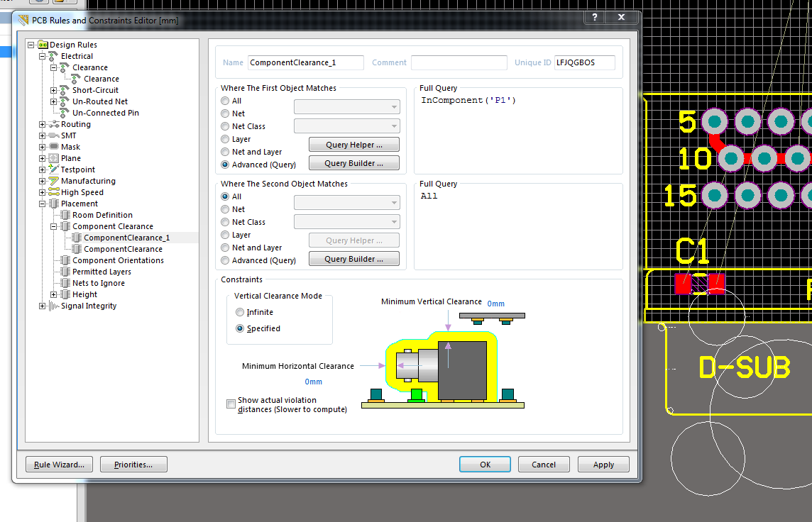This screenshot has height=522, width=812.
Task: Collapse the Placement tree branch
Action: pos(42,204)
